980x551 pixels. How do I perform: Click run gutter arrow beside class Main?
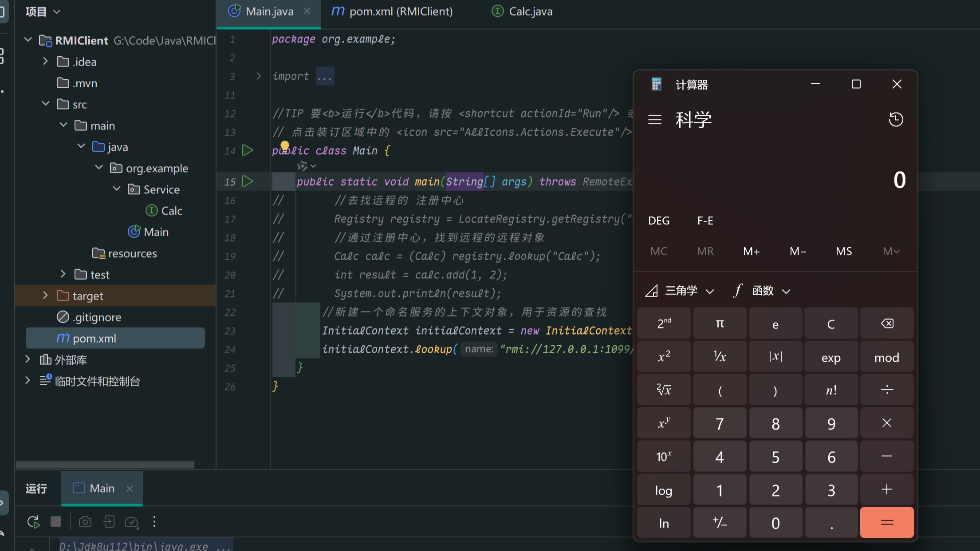(x=248, y=151)
